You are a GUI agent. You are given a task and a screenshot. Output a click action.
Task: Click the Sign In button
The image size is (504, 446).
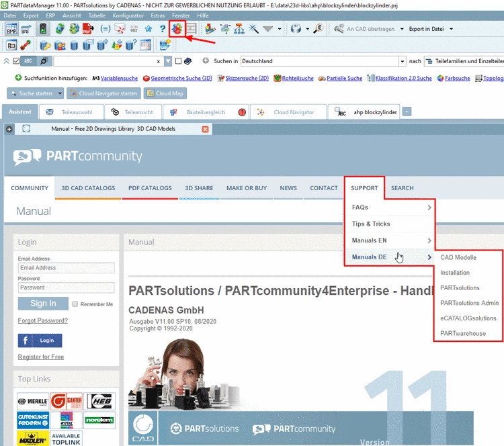[x=43, y=304]
